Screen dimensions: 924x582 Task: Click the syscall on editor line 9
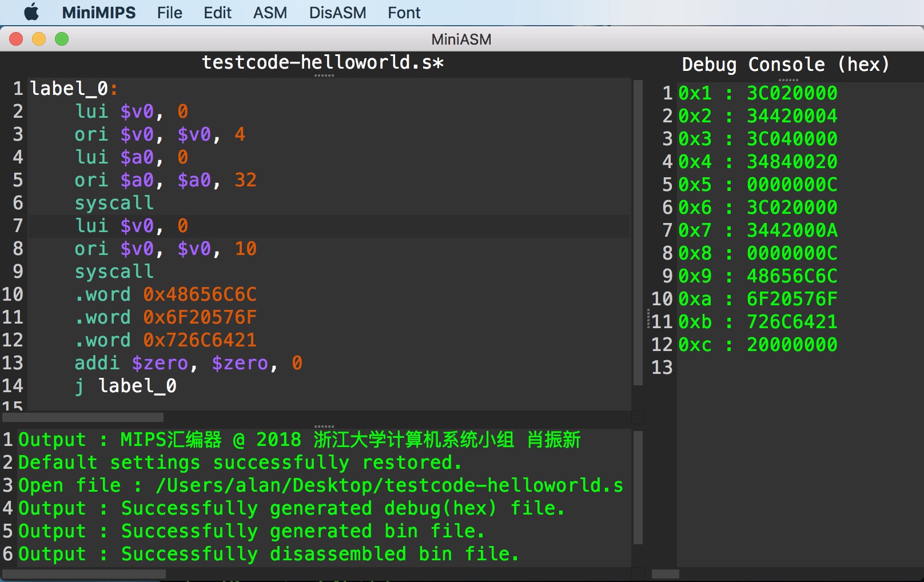click(x=114, y=272)
